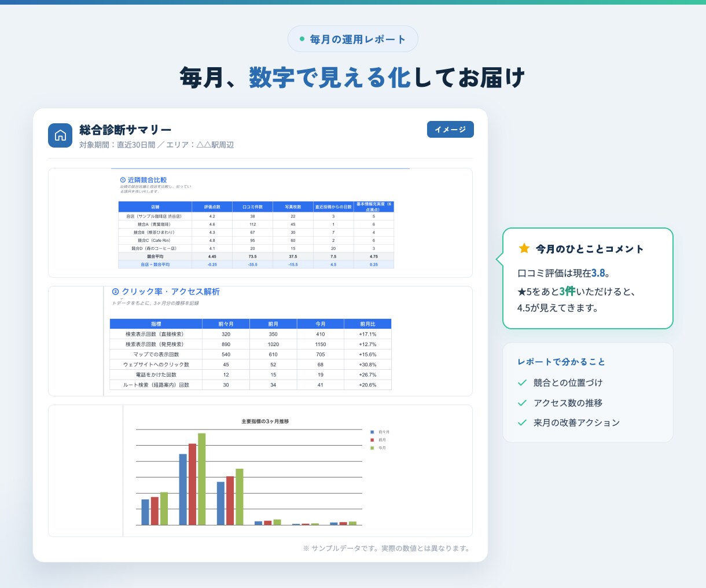Click the 112 review count cell
This screenshot has height=588, width=706.
click(253, 225)
